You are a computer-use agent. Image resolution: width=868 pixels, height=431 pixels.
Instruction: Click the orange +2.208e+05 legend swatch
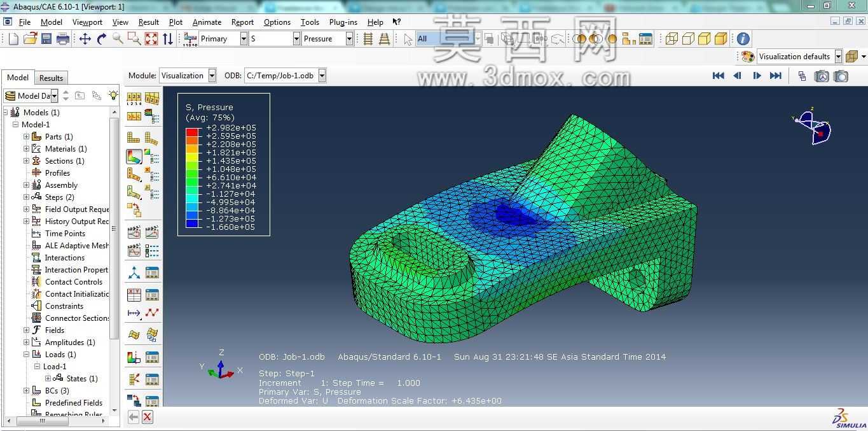[x=191, y=148]
